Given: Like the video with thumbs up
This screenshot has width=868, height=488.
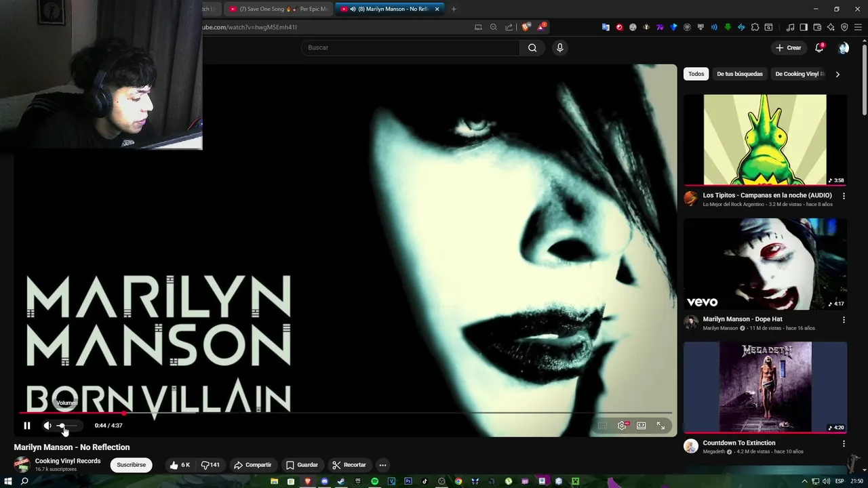Looking at the screenshot, I should coord(180,465).
